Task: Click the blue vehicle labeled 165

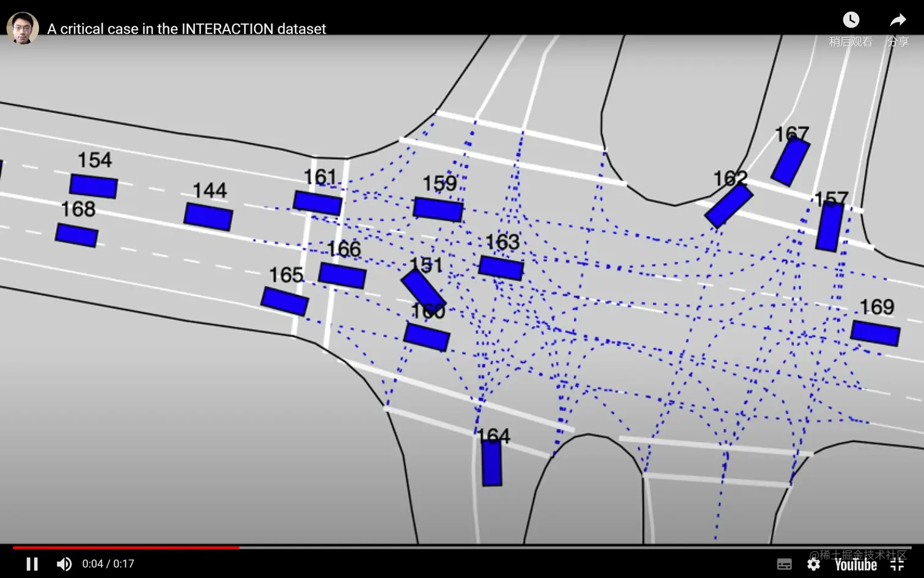Action: coord(285,301)
